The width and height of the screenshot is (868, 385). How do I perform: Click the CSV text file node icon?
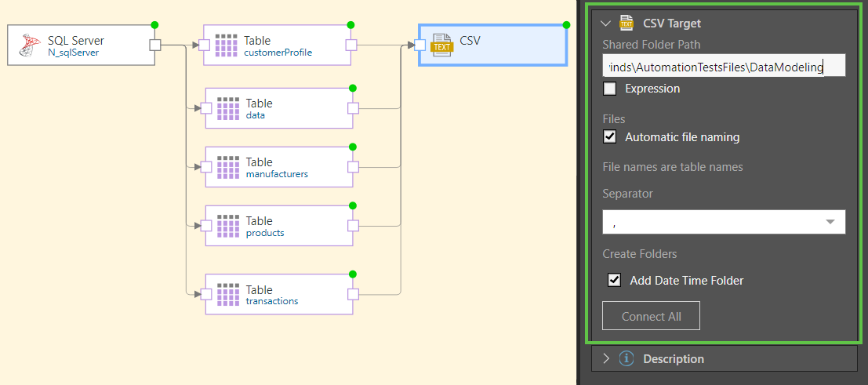click(x=442, y=45)
